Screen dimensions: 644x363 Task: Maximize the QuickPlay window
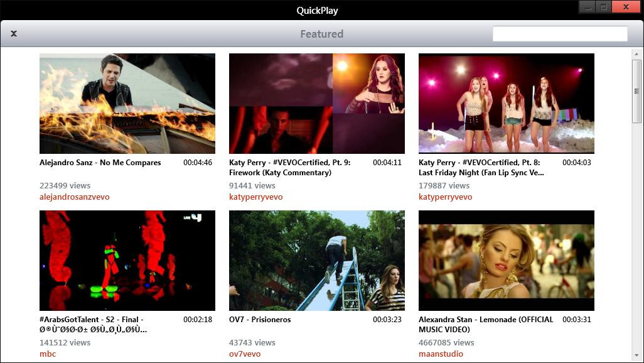tap(603, 7)
